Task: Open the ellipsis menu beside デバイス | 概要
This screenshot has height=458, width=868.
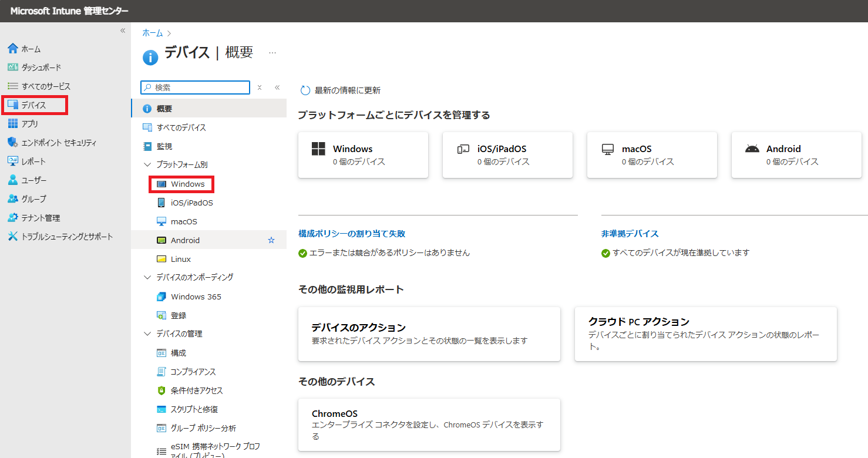Action: (x=272, y=53)
